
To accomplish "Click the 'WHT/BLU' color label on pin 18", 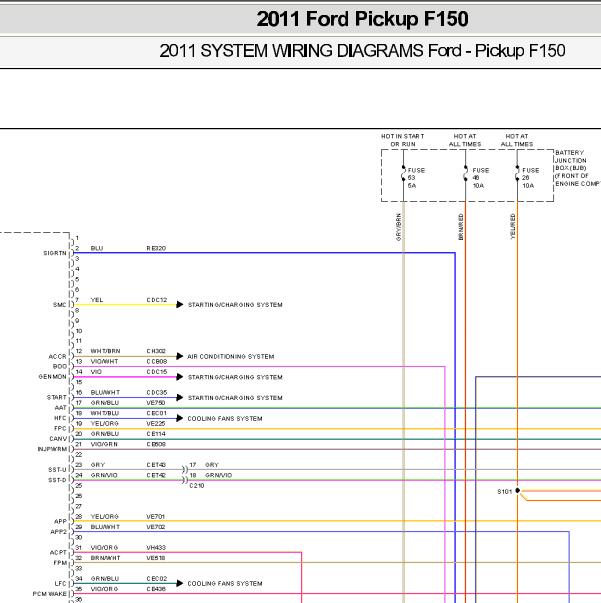I will point(105,413).
